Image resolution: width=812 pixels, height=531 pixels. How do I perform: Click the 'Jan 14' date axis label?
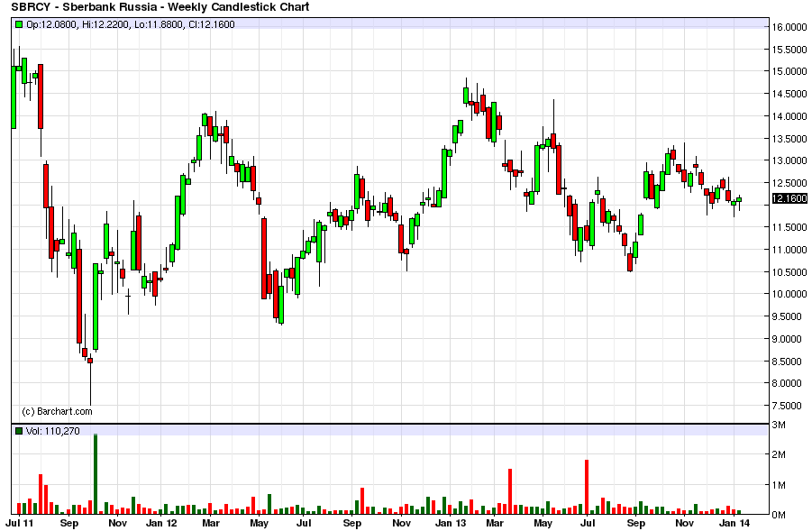tap(734, 523)
